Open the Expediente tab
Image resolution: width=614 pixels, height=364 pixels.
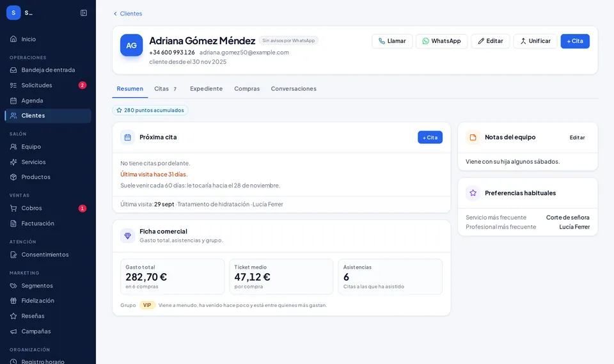point(207,89)
